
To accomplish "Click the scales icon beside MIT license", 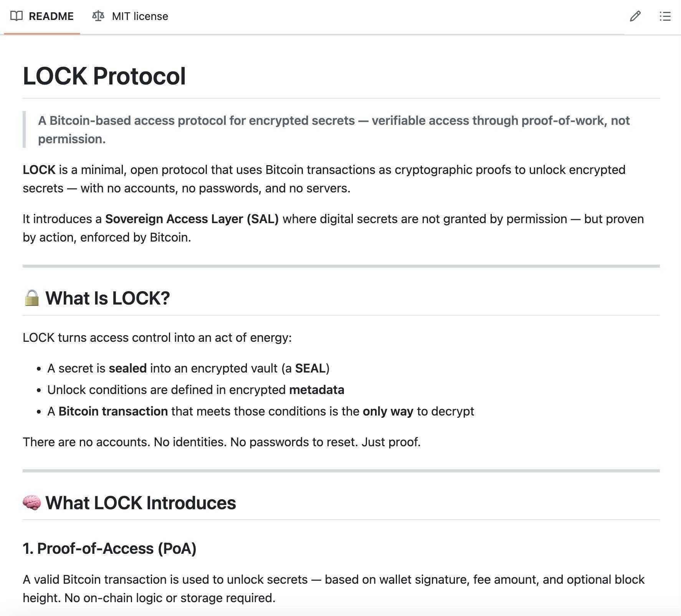I will [98, 16].
